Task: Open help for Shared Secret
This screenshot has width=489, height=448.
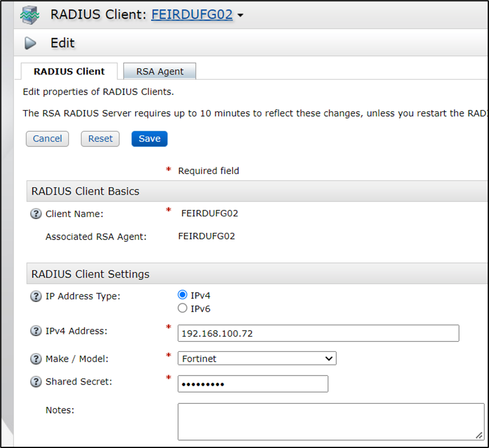Action: tap(36, 381)
